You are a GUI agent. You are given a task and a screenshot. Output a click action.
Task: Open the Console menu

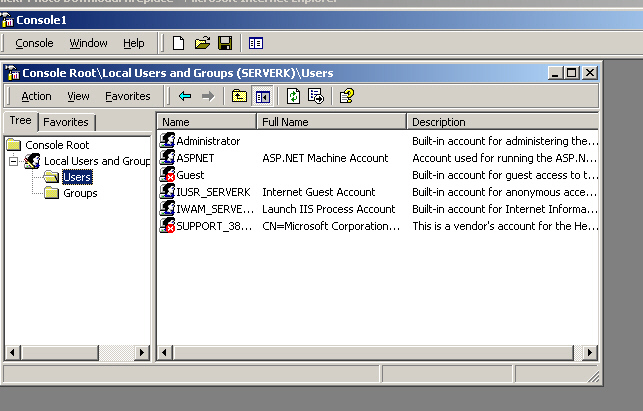(x=34, y=43)
